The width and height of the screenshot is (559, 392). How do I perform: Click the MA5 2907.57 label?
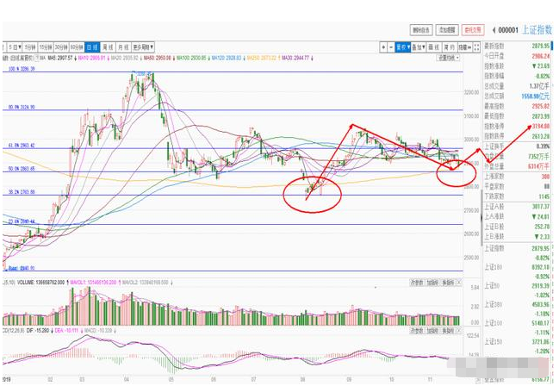coord(60,58)
